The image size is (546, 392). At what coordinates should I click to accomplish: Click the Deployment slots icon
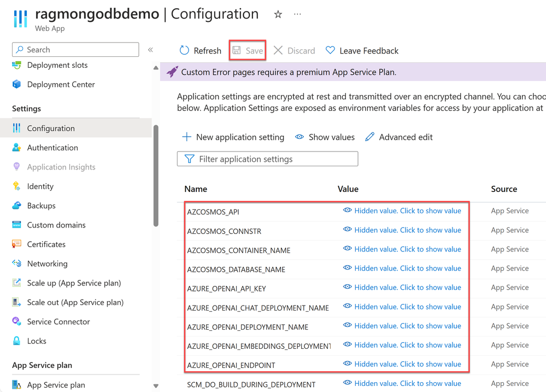click(x=16, y=65)
